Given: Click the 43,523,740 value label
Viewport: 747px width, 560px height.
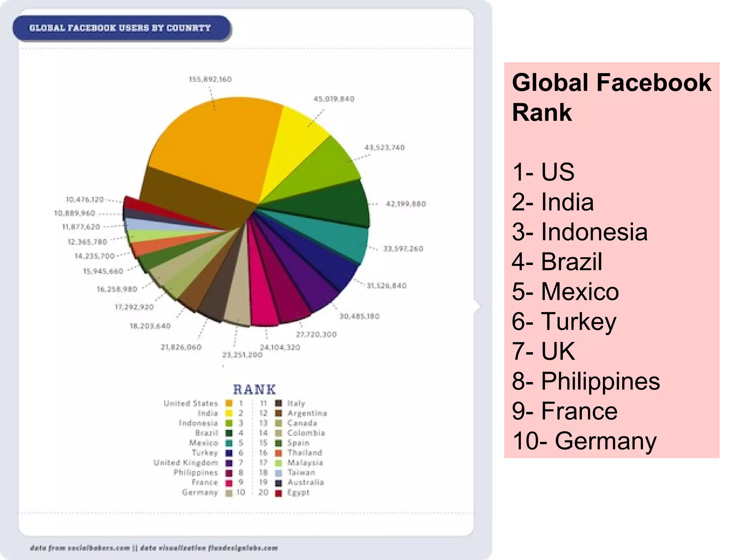Looking at the screenshot, I should (384, 147).
